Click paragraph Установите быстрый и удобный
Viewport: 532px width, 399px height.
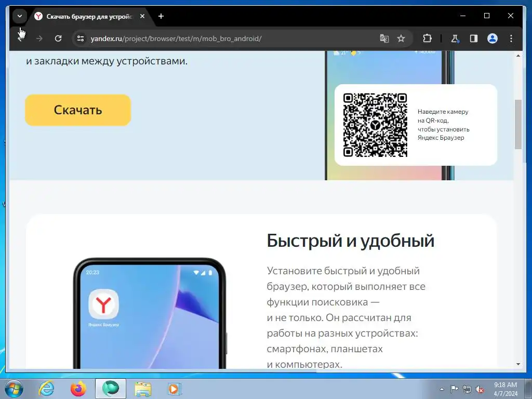(346, 317)
